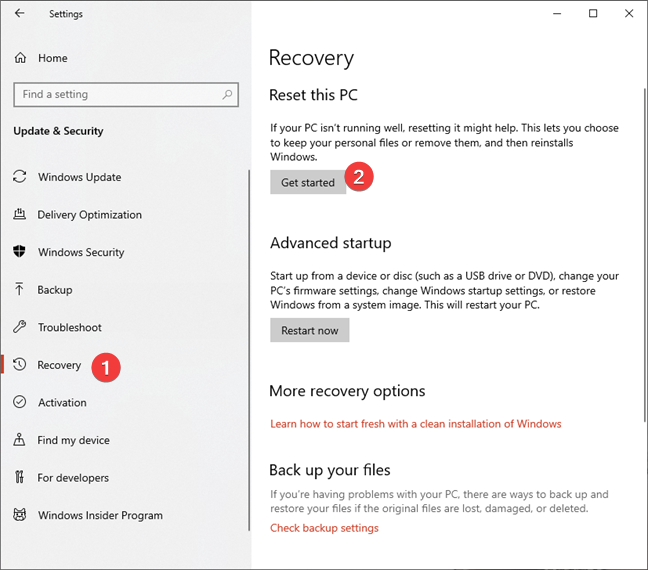Click the Backup upward arrow icon
The image size is (648, 570).
click(x=19, y=289)
